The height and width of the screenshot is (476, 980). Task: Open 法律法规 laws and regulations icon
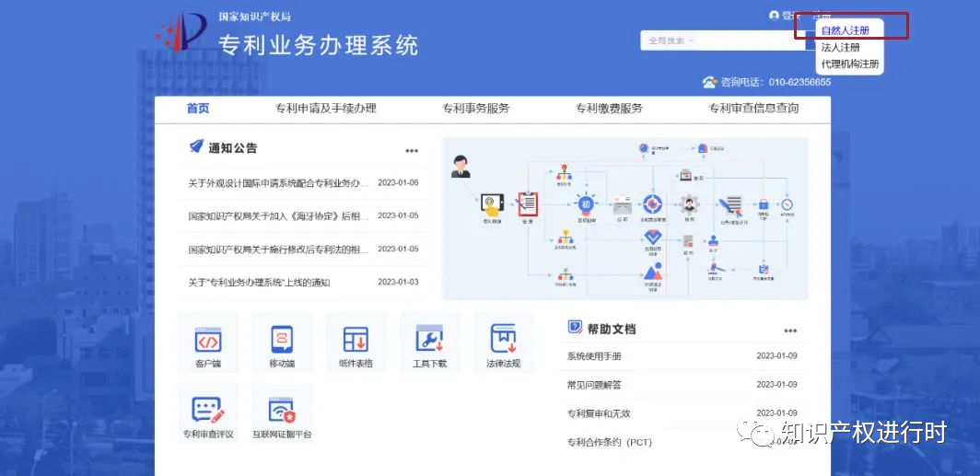click(x=503, y=342)
